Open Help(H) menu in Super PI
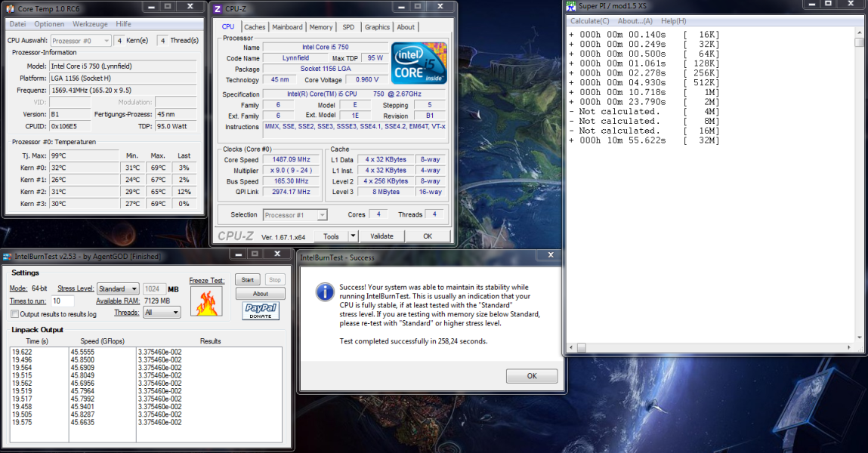Viewport: 868px width, 453px height. point(674,21)
